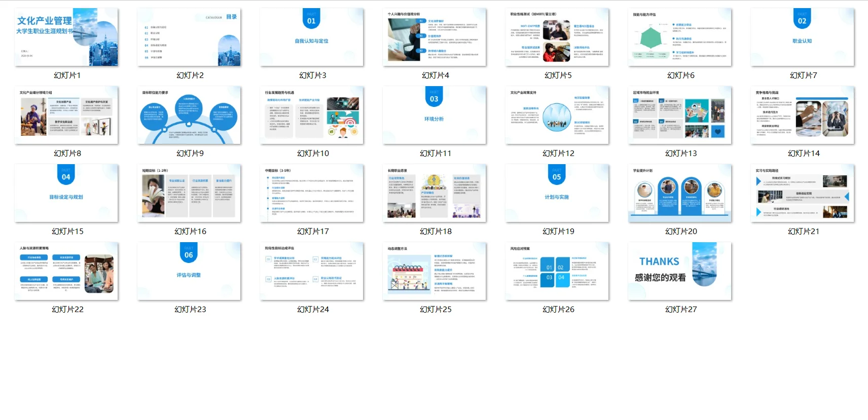Viewport: 868px width, 420px height.
Task: Click the caption 幻灯片8
Action: pyautogui.click(x=67, y=154)
